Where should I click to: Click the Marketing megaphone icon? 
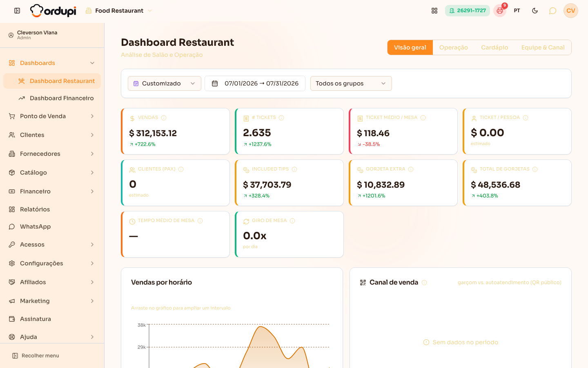(x=12, y=301)
